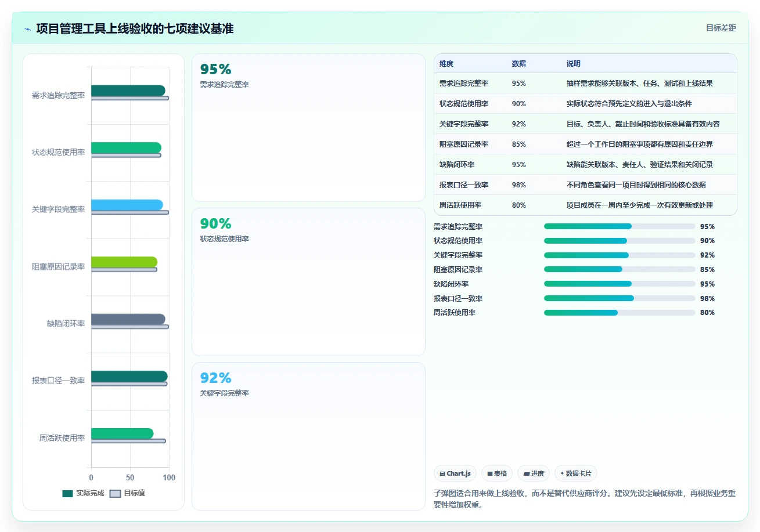Image resolution: width=760 pixels, height=532 pixels.
Task: Click table text "项目成员在一周内至少完成一次有效更新或处理"
Action: pyautogui.click(x=639, y=205)
